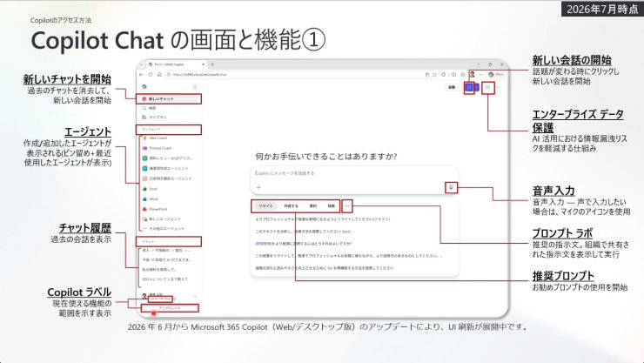Viewport: 644px width, 363px height.
Task: Click the plus attach icon in the message box
Action: (x=258, y=187)
